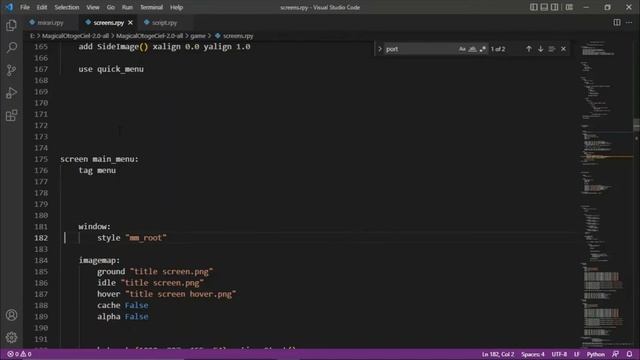Open the Search view in activity bar
Screen dimensions: 640x360
click(x=11, y=48)
